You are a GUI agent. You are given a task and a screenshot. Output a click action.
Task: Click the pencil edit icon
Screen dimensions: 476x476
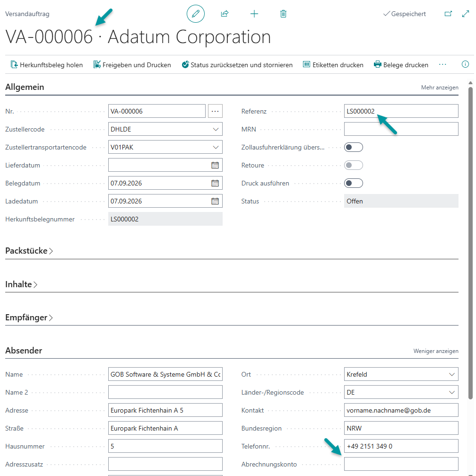coord(196,14)
